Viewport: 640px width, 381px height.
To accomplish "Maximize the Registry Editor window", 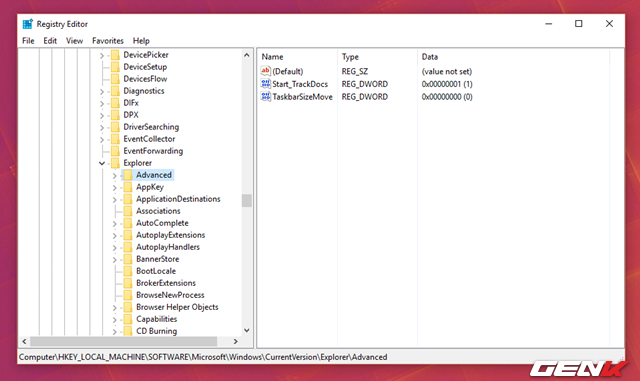I will 578,24.
